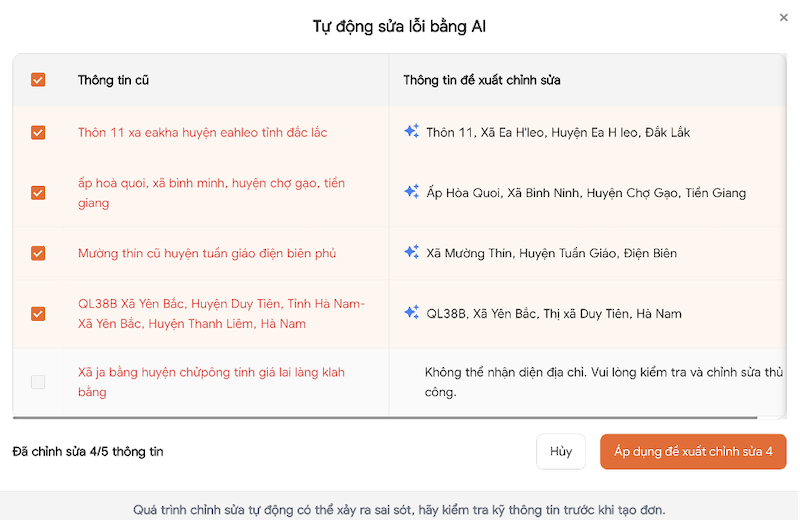Screen dimensions: 800x520
Task: Click the unrecognized address warning message
Action: pos(603,382)
